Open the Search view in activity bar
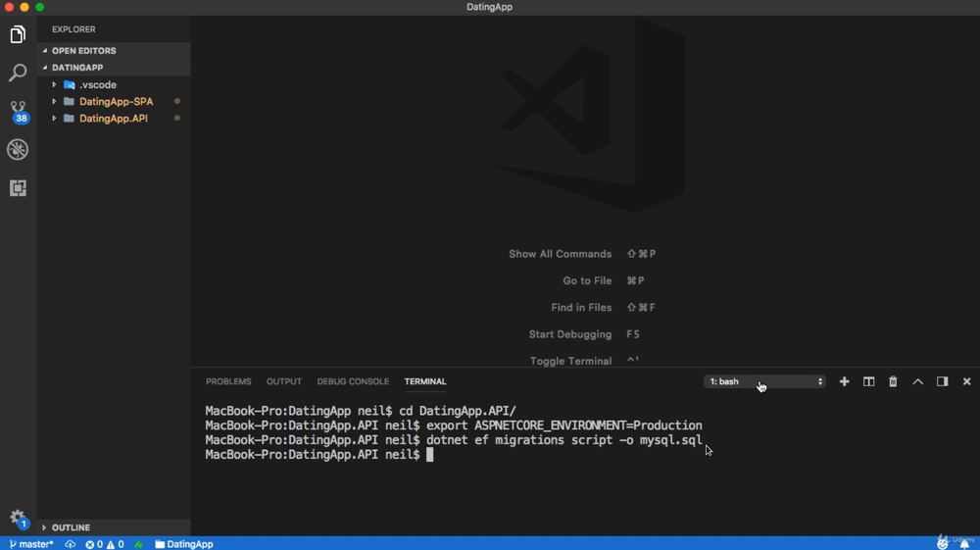Screen dimensions: 980x550 click(x=18, y=73)
